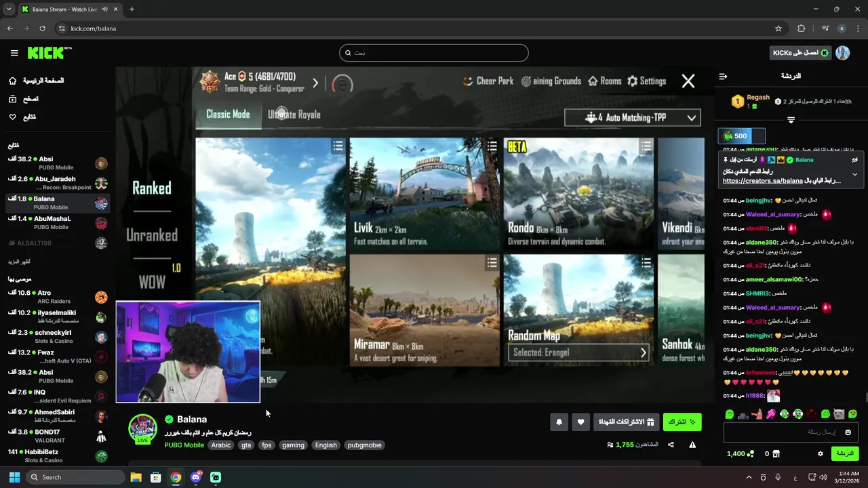Open the Following heart sidebar icon
The image size is (868, 488).
point(12,117)
